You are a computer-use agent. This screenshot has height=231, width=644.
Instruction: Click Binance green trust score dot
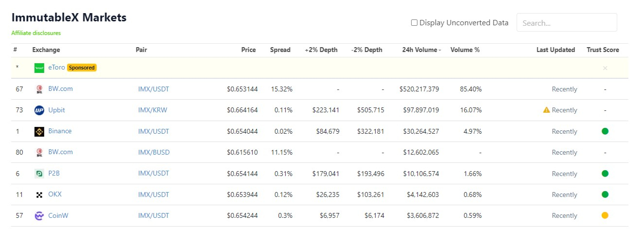tap(605, 131)
